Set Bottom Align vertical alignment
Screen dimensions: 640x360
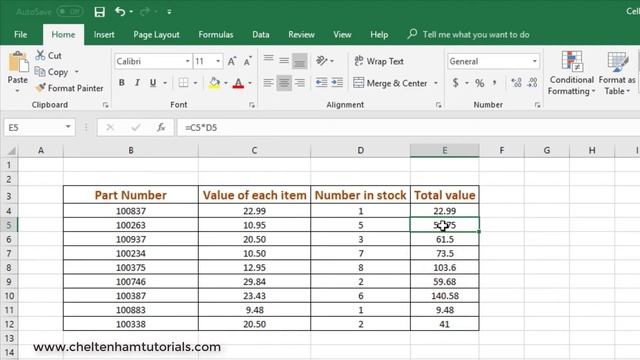tap(300, 61)
